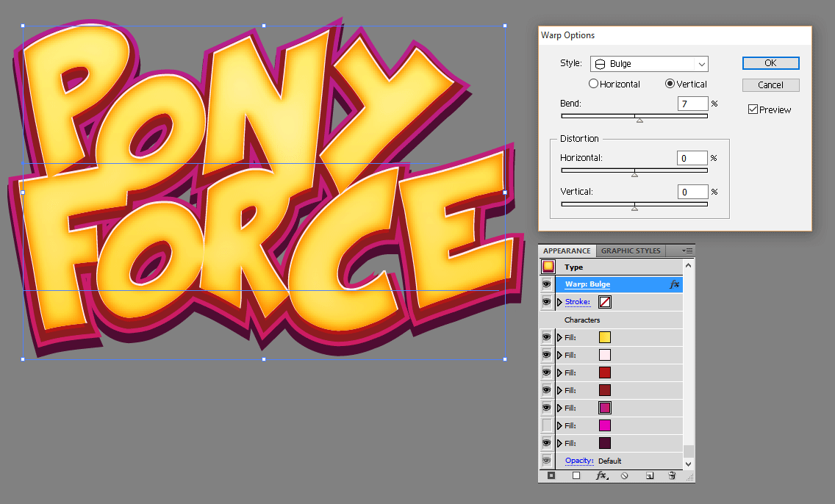The width and height of the screenshot is (835, 504).
Task: Open the warp Style dropdown
Action: pyautogui.click(x=649, y=64)
